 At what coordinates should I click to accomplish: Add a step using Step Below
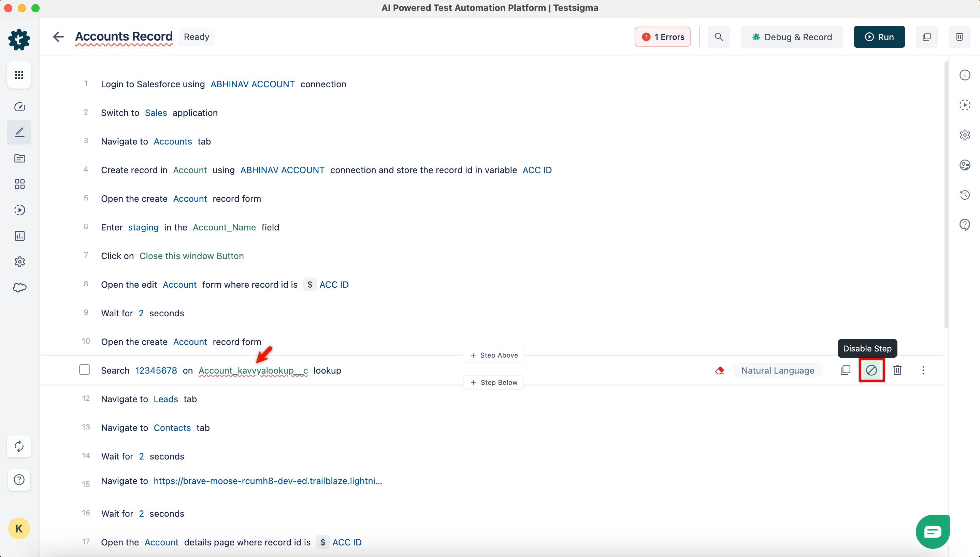[493, 382]
